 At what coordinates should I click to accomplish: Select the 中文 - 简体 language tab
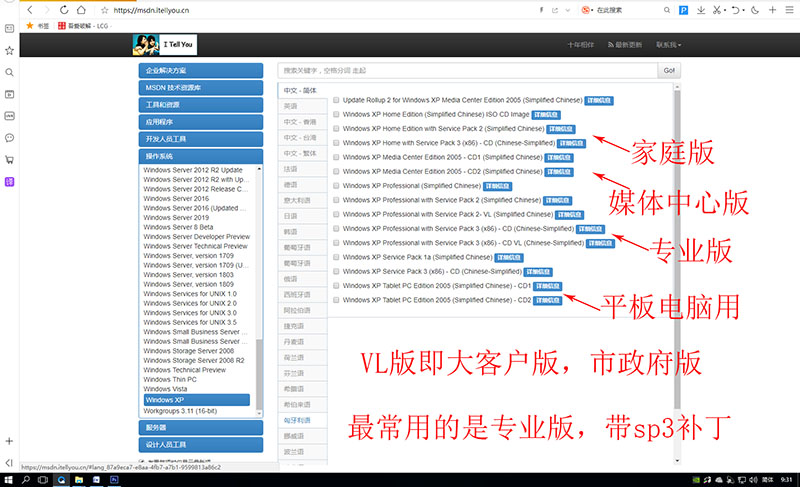tap(303, 90)
